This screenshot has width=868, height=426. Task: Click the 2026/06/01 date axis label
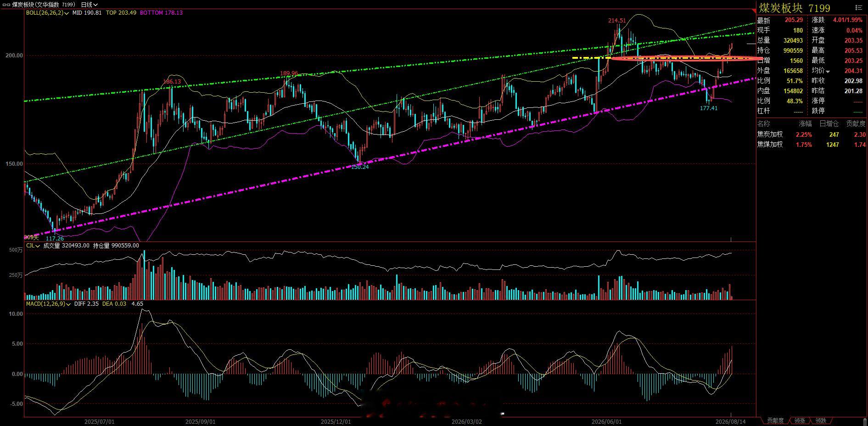[606, 421]
